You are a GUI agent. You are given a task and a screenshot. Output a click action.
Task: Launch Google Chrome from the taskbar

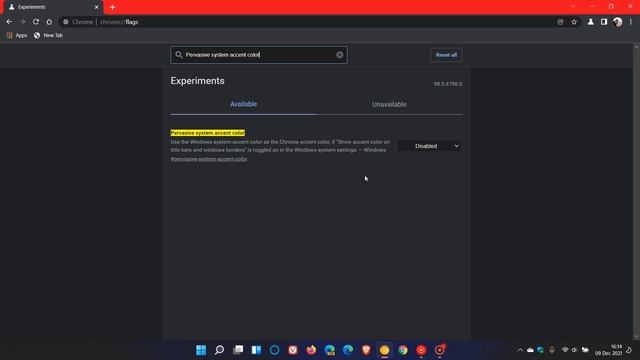click(403, 350)
